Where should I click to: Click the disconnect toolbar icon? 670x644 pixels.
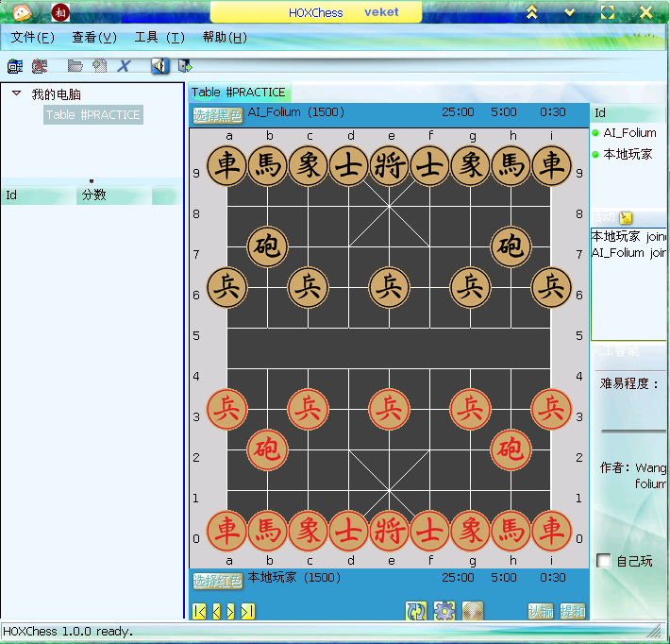click(x=40, y=66)
